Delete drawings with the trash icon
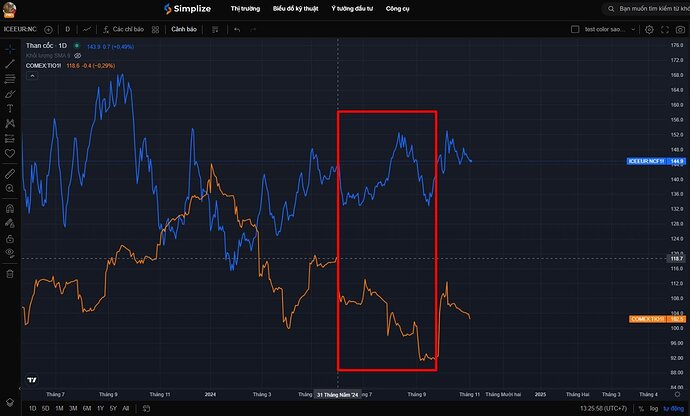Viewport: 690px width, 416px height. [x=10, y=274]
